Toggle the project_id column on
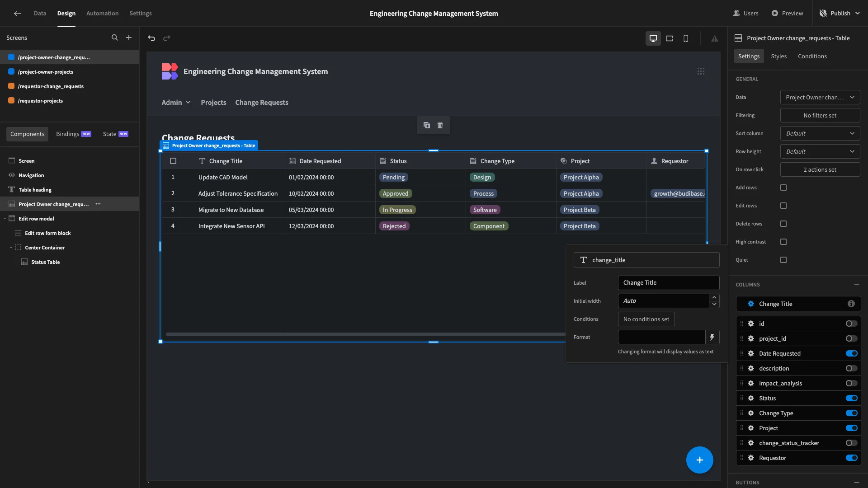The image size is (868, 488). (x=852, y=339)
